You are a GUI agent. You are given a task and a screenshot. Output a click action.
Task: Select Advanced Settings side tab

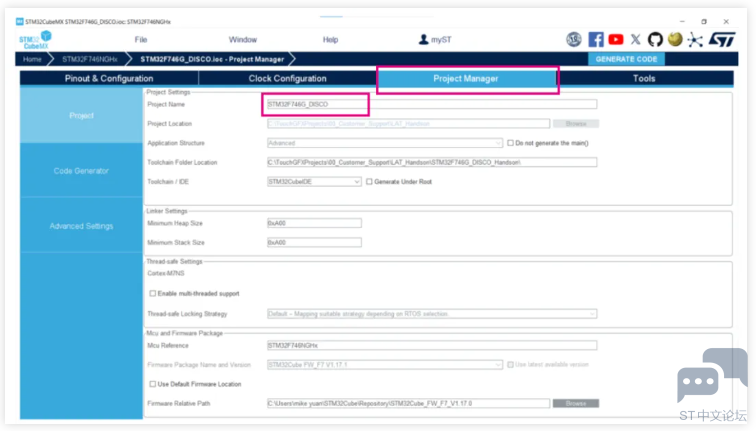[81, 226]
